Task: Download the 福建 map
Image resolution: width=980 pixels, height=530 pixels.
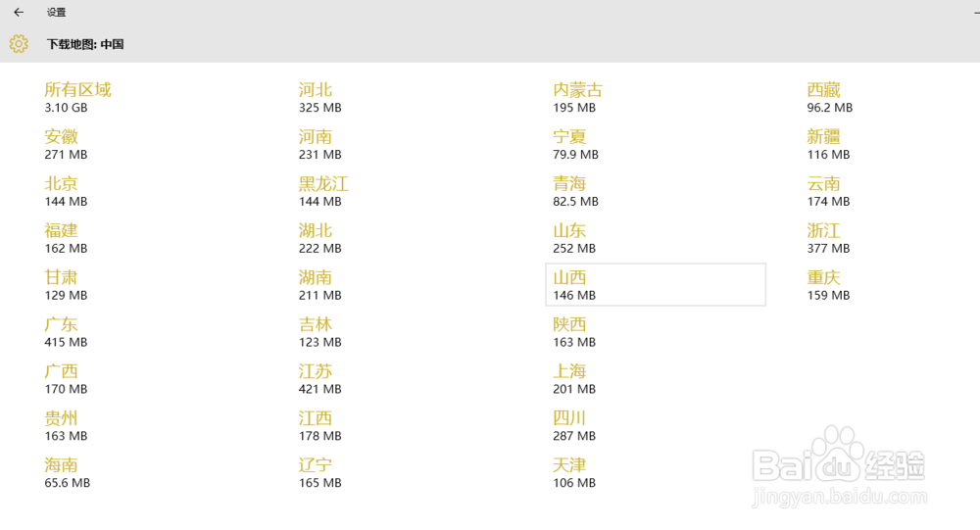Action: coord(66,238)
